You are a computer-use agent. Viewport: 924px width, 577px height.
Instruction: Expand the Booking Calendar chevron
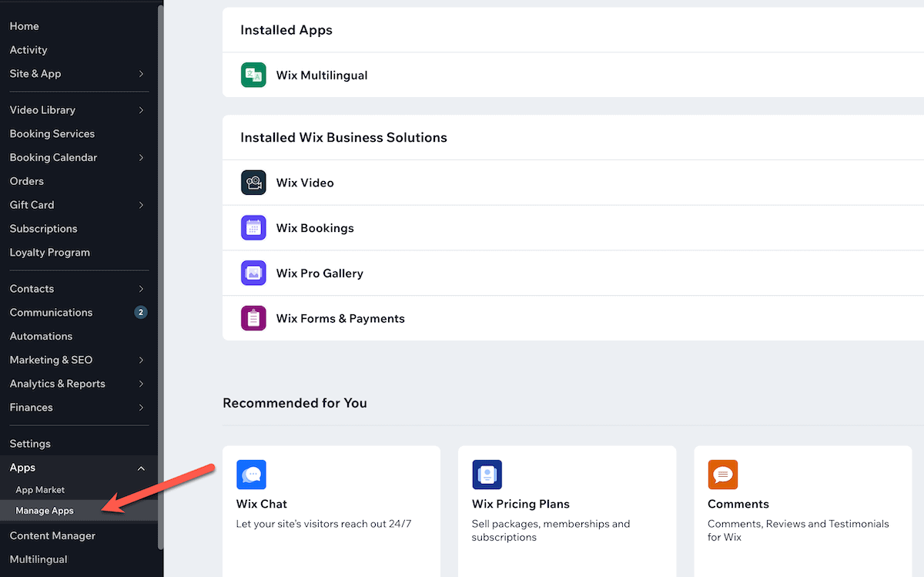coord(141,158)
